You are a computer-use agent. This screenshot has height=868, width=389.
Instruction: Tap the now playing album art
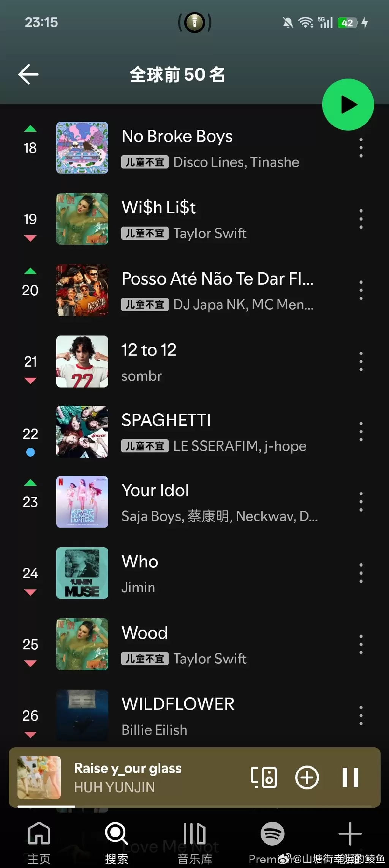click(39, 777)
